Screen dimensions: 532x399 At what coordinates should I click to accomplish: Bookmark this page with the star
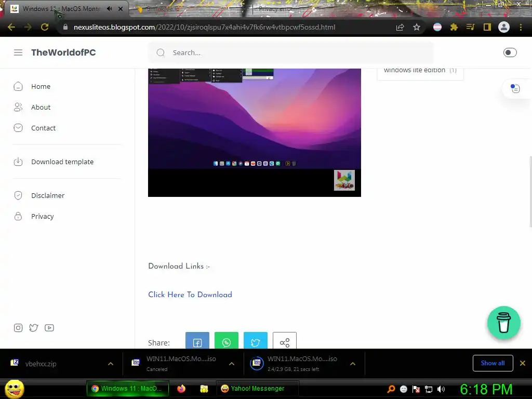click(417, 27)
